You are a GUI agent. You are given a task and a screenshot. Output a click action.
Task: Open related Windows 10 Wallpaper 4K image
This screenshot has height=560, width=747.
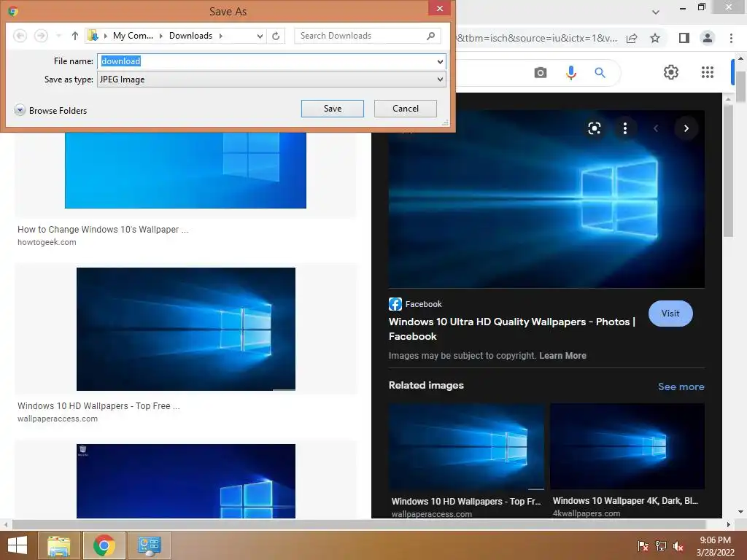(x=627, y=446)
